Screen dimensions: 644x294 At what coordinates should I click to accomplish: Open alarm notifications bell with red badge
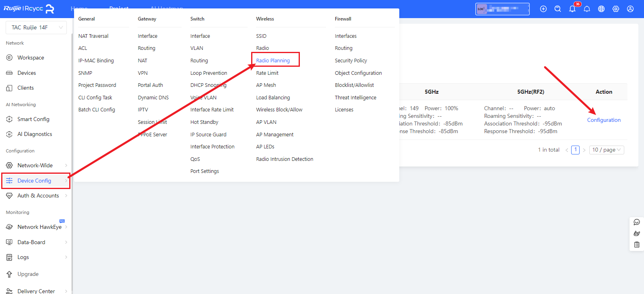coord(572,9)
